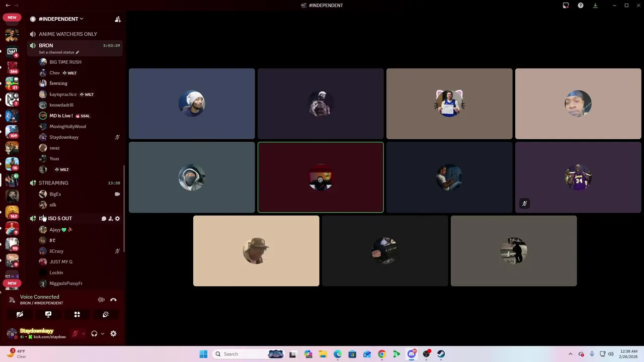Open server with 366 badge
644x362 pixels.
(x=12, y=67)
